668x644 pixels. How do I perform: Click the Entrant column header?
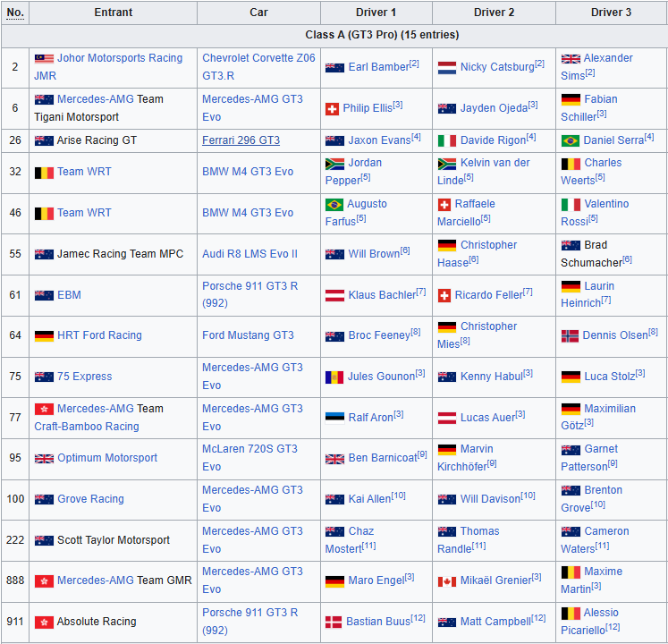coord(113,13)
